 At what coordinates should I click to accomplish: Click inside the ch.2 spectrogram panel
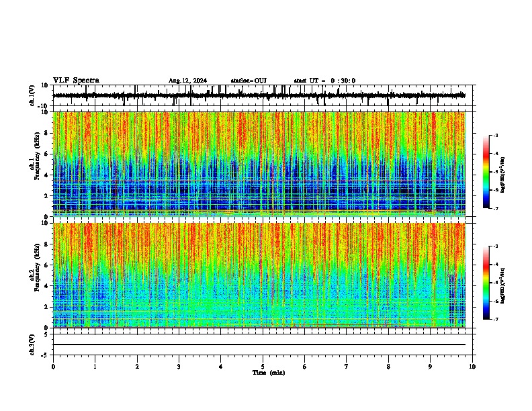259,275
